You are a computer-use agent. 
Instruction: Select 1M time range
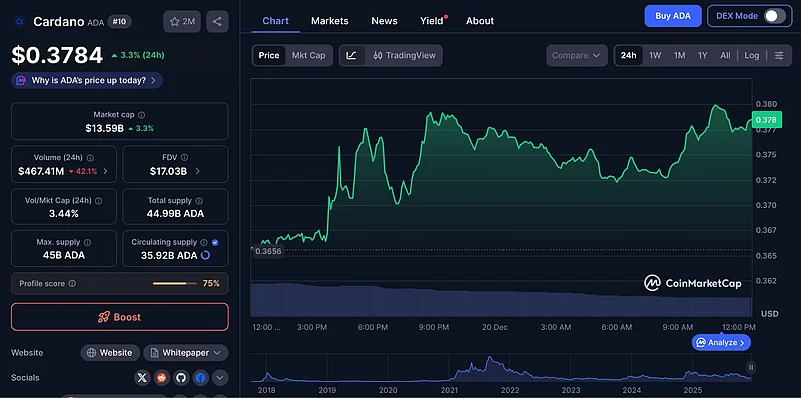(x=679, y=55)
